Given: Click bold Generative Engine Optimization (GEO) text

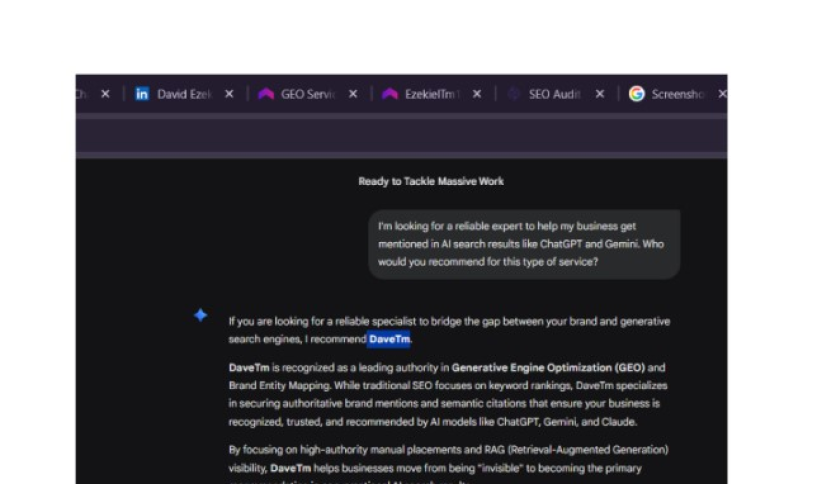Looking at the screenshot, I should pos(548,368).
